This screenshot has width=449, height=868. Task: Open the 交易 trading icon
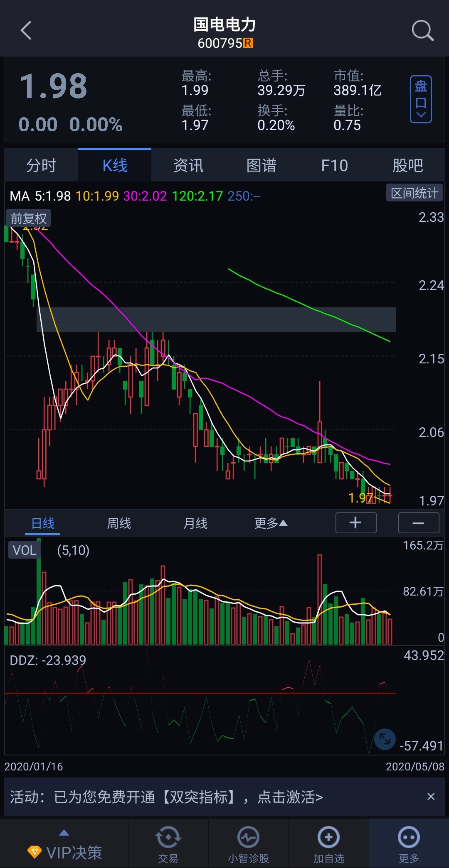pyautogui.click(x=168, y=844)
